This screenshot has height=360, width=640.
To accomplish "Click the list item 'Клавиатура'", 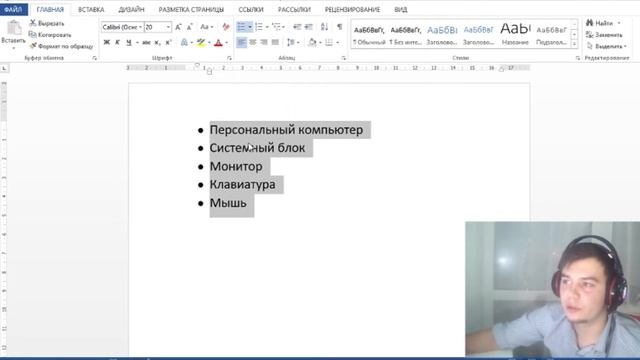I will pos(242,184).
